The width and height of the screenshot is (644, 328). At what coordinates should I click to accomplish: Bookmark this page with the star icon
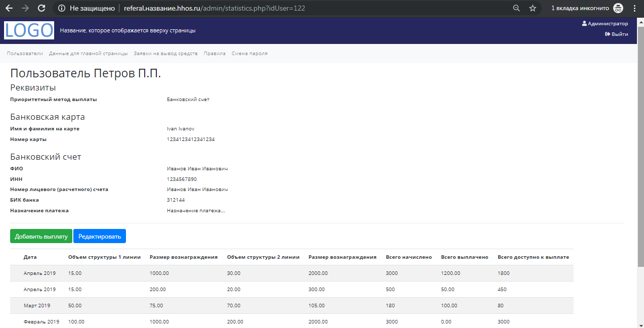point(533,8)
